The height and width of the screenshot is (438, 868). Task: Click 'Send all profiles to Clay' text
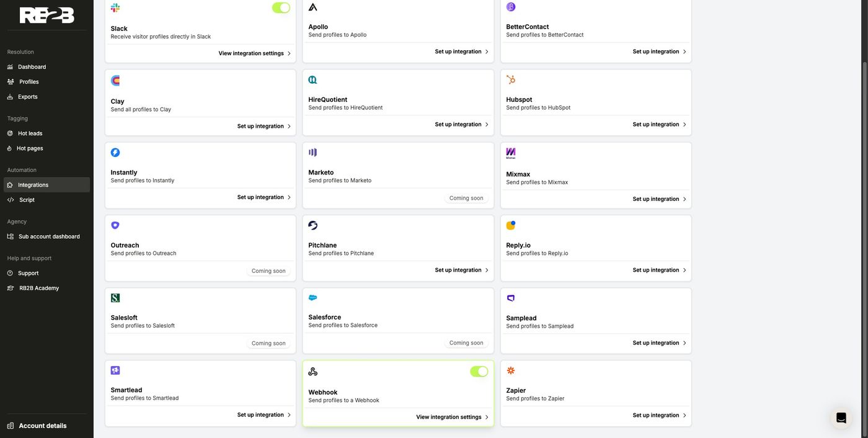(141, 109)
